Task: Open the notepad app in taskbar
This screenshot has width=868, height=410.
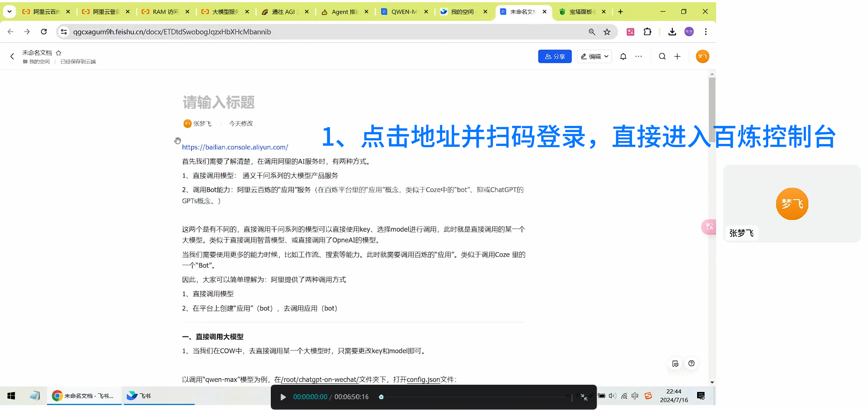Action: pyautogui.click(x=35, y=396)
